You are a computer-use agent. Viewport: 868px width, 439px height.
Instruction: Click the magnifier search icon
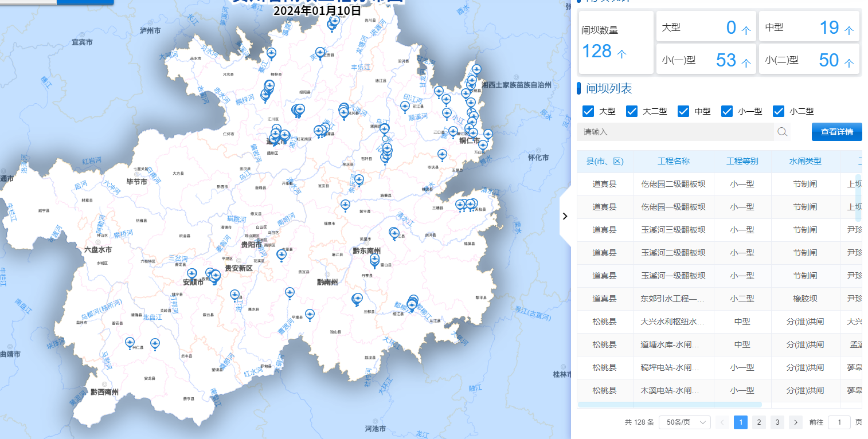[x=782, y=132]
